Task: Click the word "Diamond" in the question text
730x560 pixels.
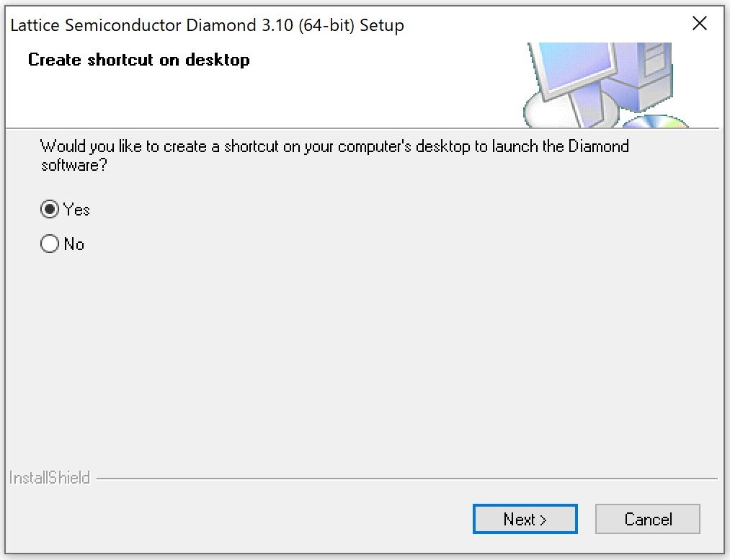Action: click(x=599, y=146)
